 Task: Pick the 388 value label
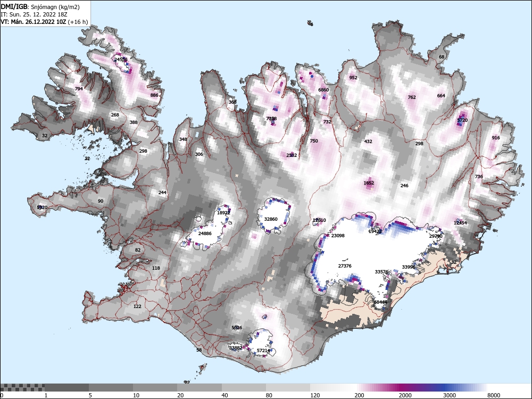coord(134,122)
